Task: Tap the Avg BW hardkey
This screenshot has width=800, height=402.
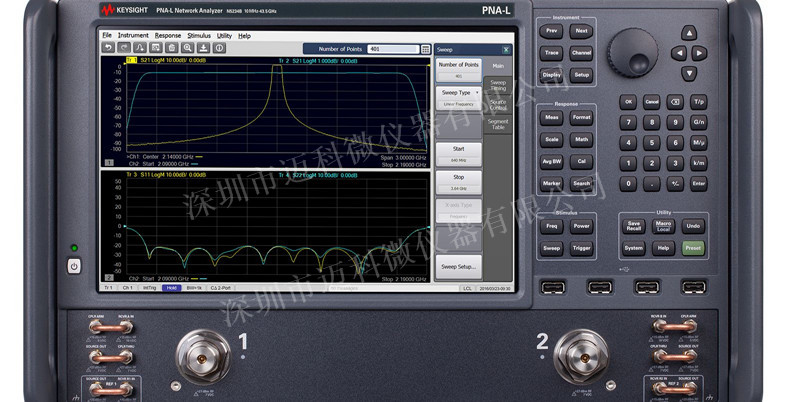Action: coord(552,161)
